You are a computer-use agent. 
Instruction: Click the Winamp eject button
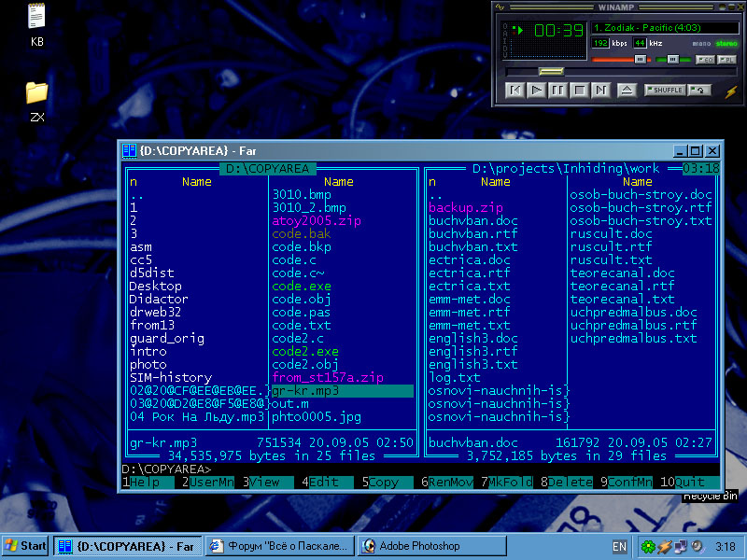[x=627, y=91]
